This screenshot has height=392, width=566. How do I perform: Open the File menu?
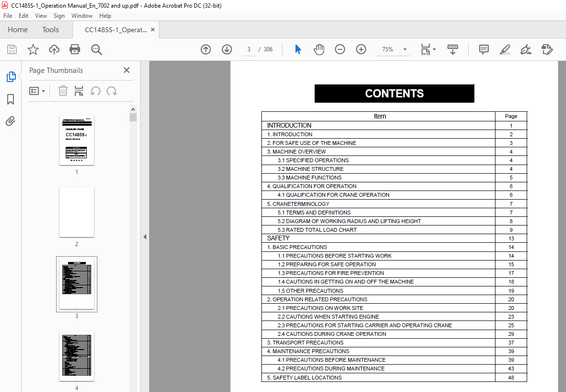tap(8, 16)
